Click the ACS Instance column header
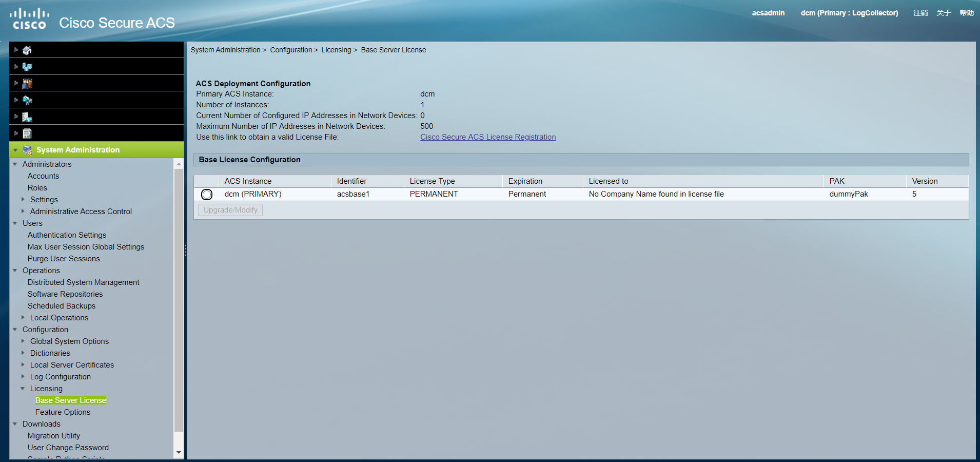The image size is (980, 462). click(x=275, y=181)
